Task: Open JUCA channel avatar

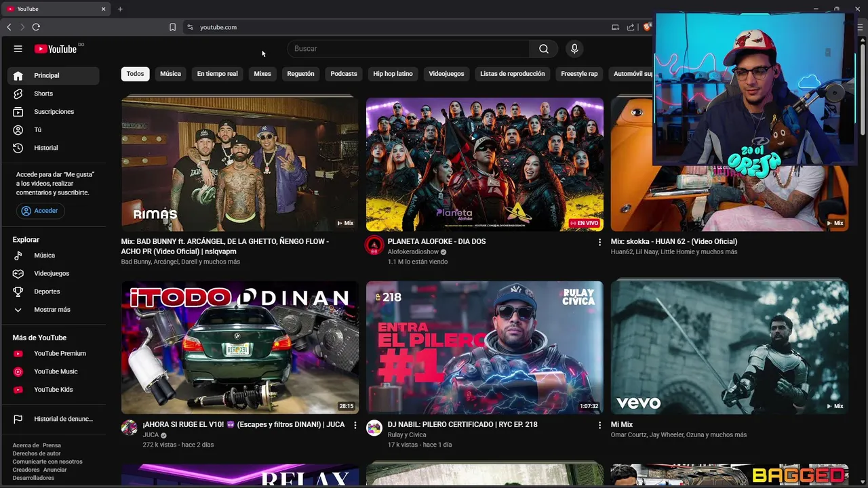Action: tap(130, 428)
